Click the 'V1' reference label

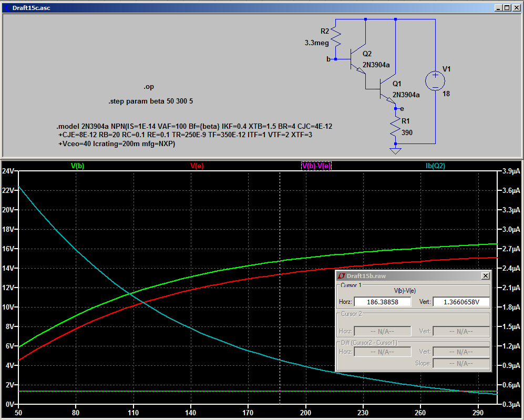pyautogui.click(x=446, y=69)
